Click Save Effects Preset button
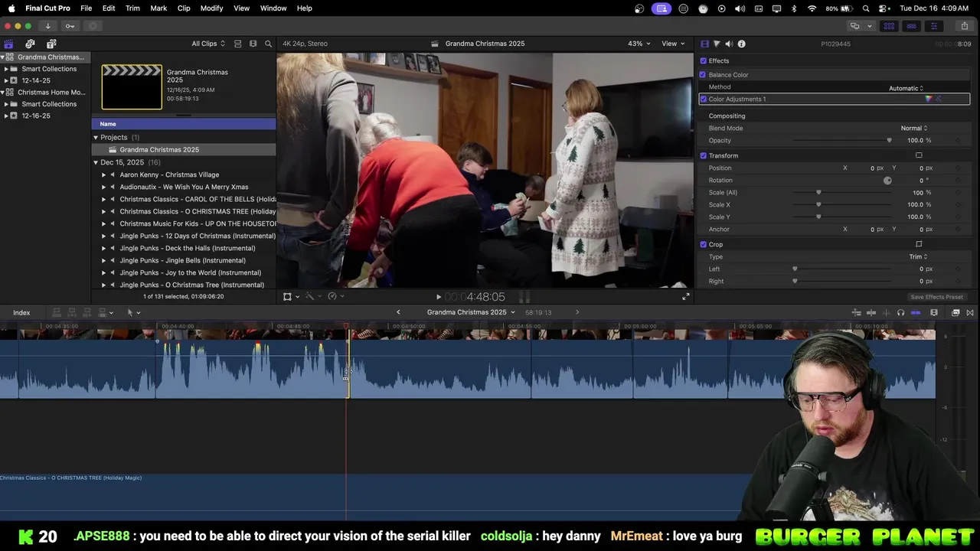The image size is (980, 551). 937,297
